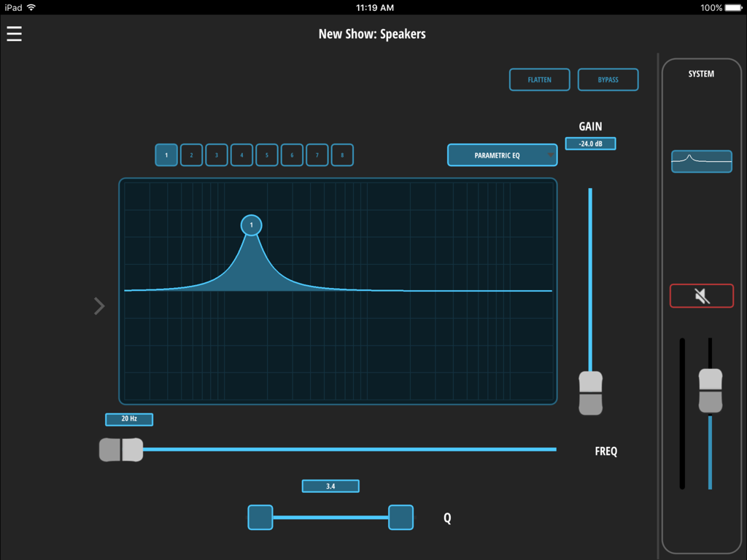This screenshot has height=560, width=747.
Task: Toggle EQ band 1 on or off
Action: tap(166, 155)
